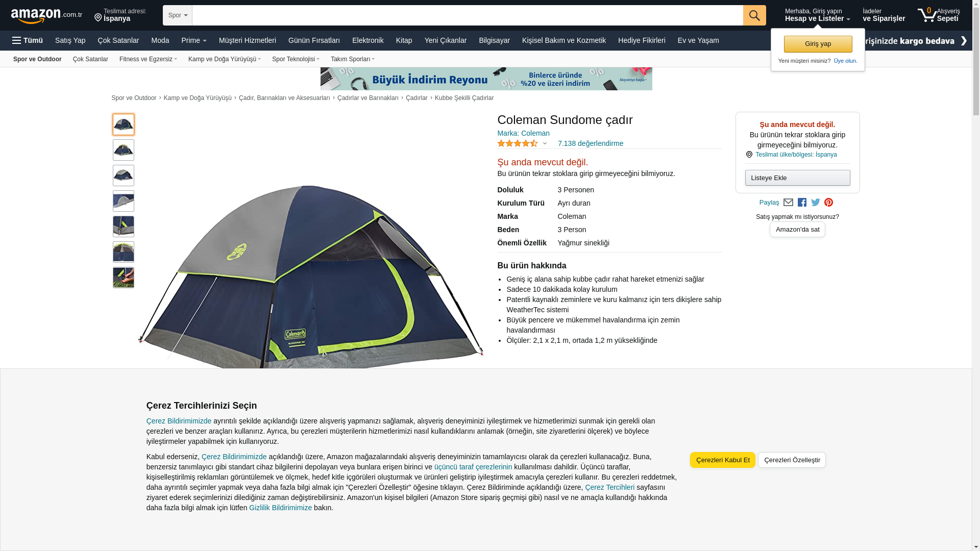Viewport: 980px width, 551px height.
Task: Select the last tent thumbnail with stakes
Action: [x=124, y=278]
